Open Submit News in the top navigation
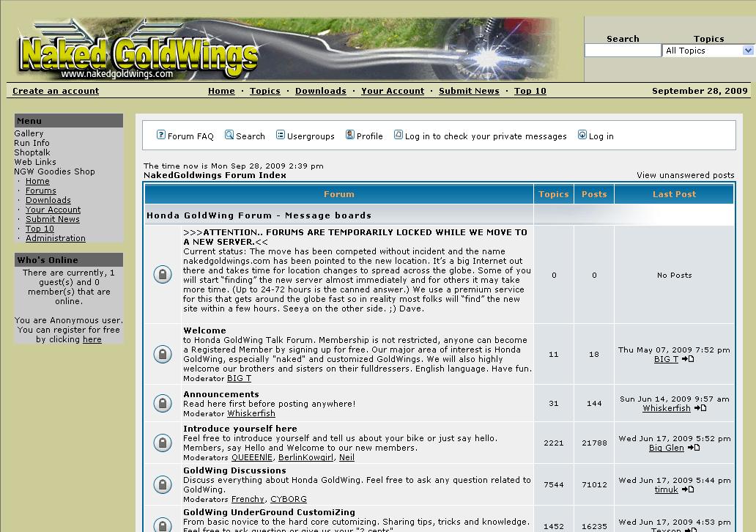 469,91
